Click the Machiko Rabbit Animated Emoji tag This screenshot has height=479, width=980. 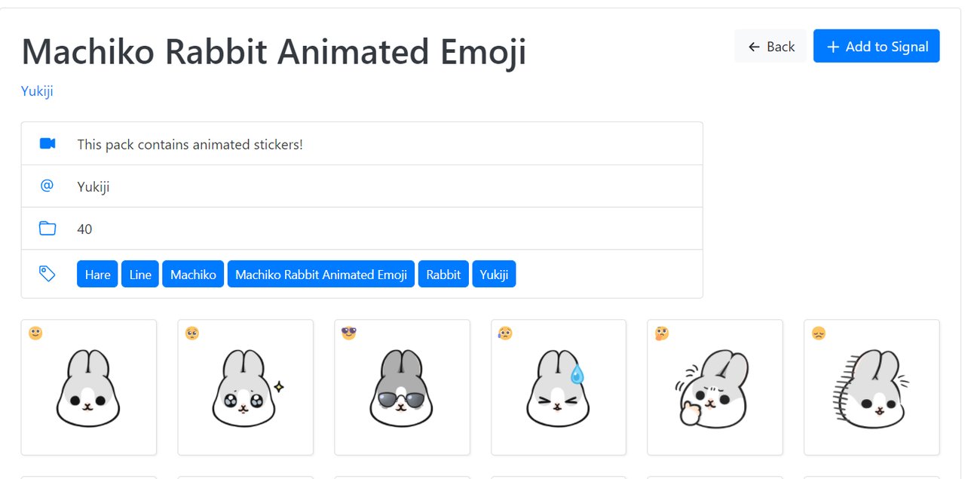[x=320, y=275]
